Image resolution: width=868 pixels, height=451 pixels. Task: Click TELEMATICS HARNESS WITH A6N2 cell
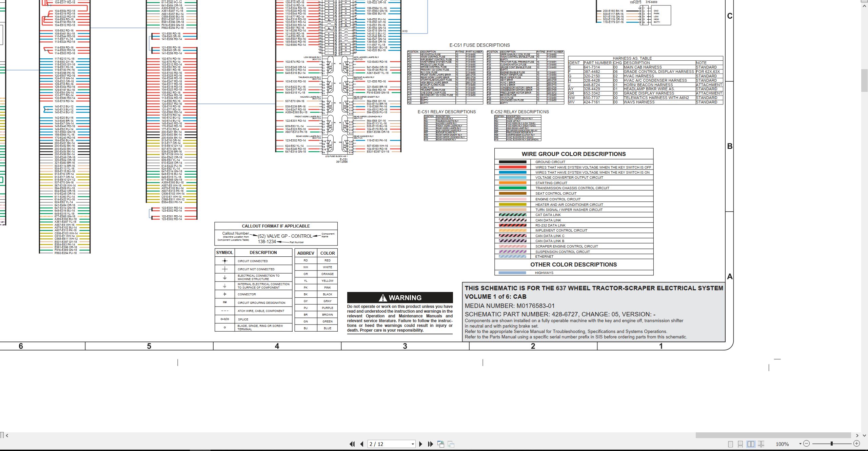[656, 98]
